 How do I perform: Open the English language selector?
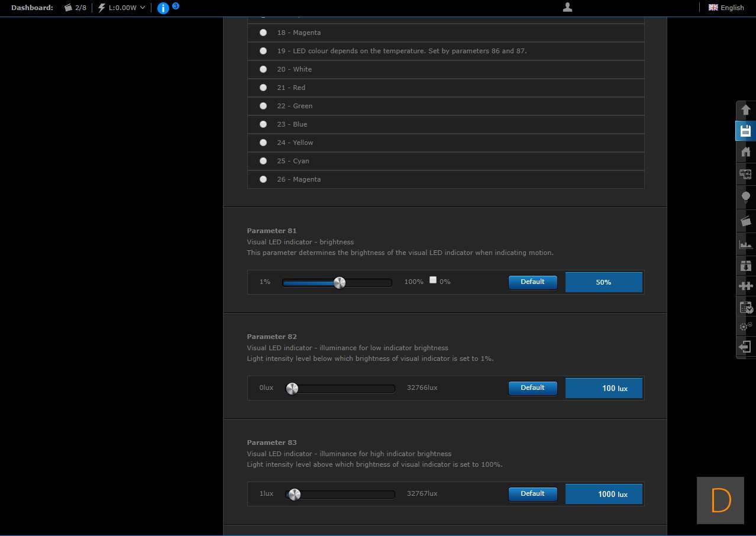[726, 8]
